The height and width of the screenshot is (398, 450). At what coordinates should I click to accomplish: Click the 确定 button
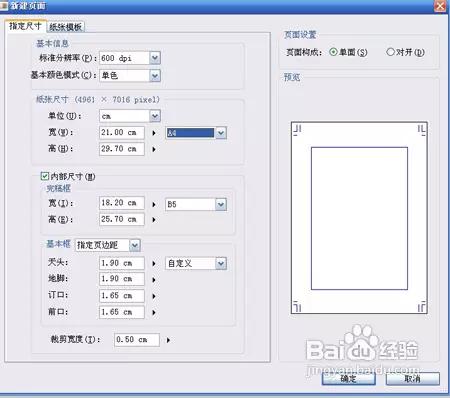pyautogui.click(x=349, y=379)
